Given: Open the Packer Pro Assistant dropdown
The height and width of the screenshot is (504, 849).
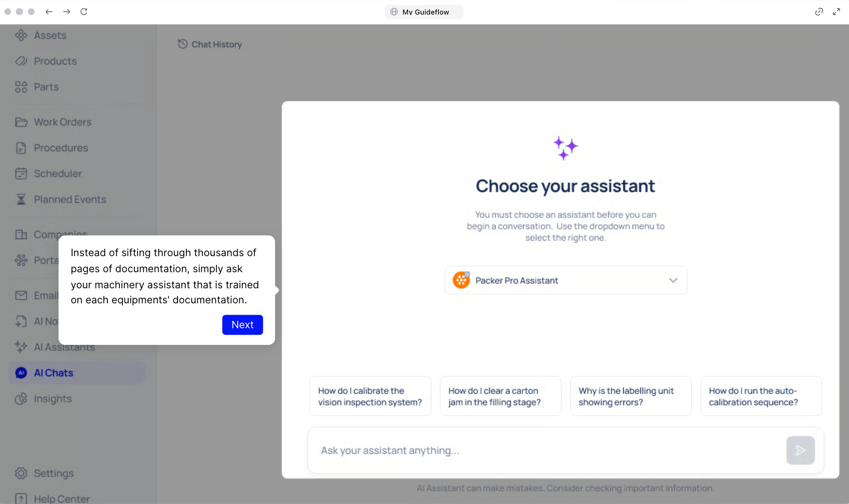Looking at the screenshot, I should point(565,280).
